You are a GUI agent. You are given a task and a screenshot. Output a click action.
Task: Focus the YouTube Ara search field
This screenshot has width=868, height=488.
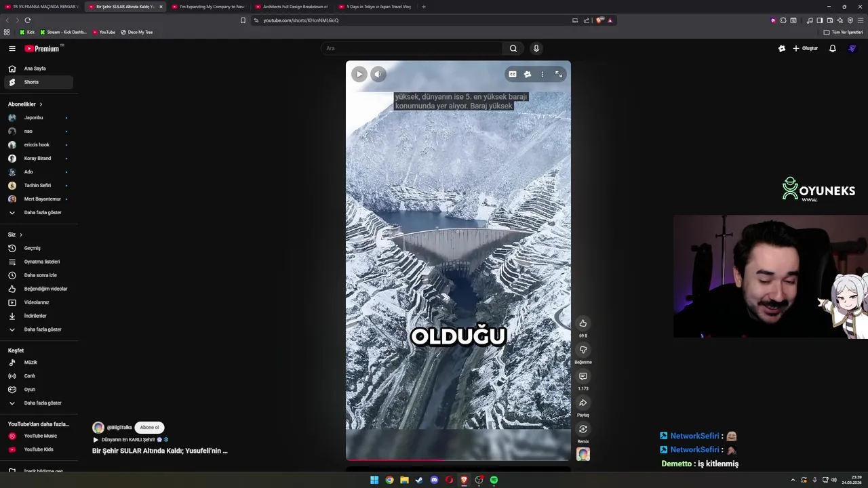[412, 48]
